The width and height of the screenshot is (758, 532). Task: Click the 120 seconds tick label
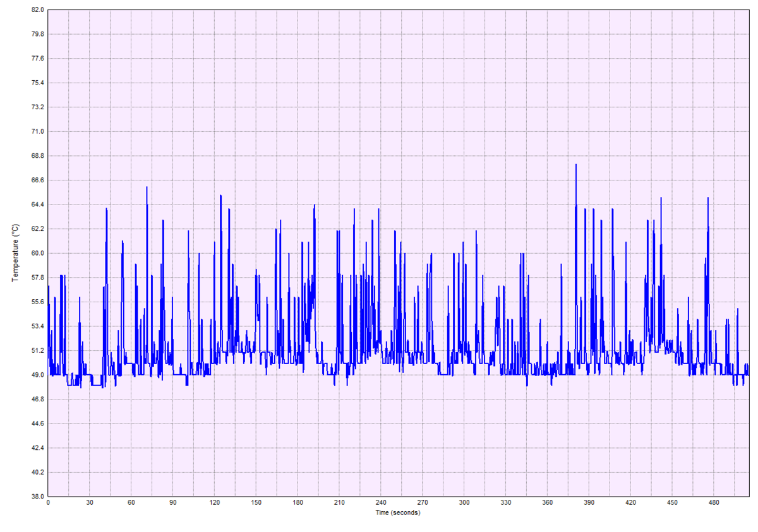215,503
